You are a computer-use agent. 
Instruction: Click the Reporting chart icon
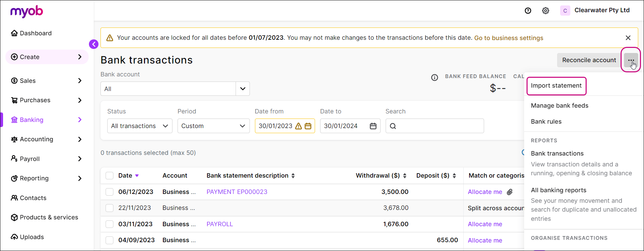[14, 178]
